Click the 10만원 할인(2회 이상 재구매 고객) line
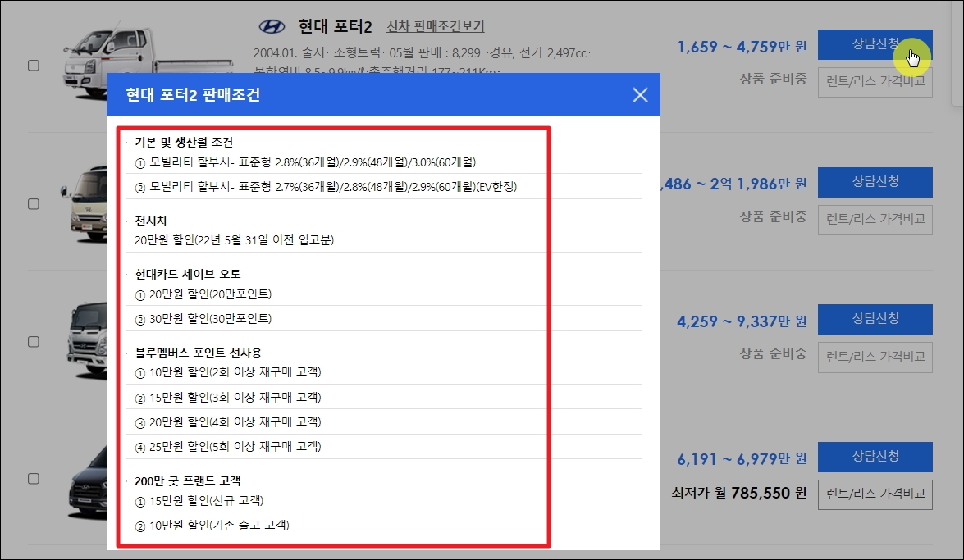This screenshot has height=560, width=964. coord(228,372)
